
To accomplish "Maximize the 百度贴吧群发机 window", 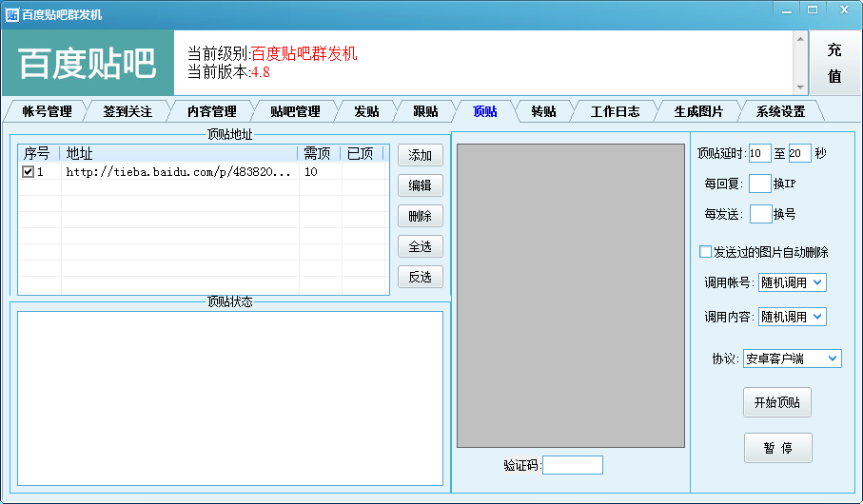I will pyautogui.click(x=813, y=10).
